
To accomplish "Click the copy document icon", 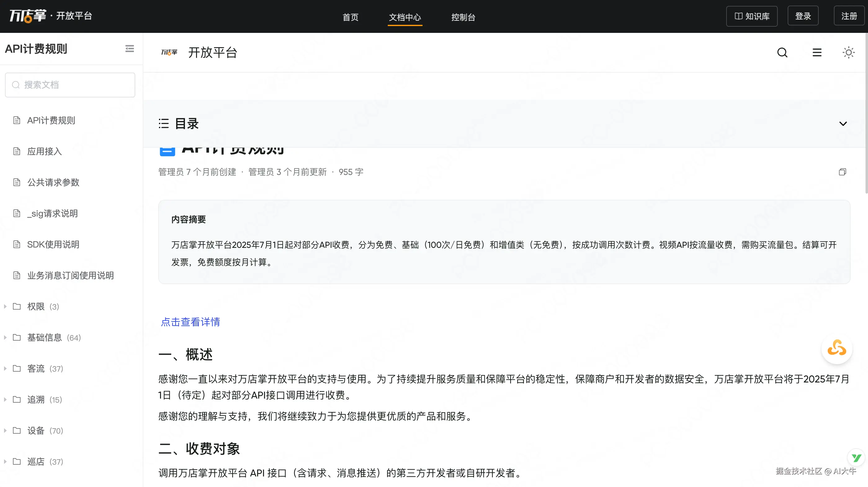I will [x=842, y=172].
